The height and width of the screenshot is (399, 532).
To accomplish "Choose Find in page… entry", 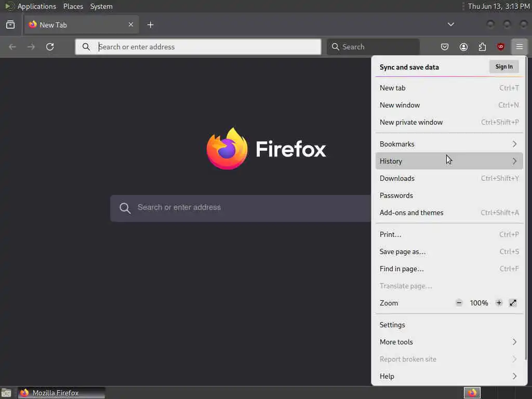I will tap(449, 269).
